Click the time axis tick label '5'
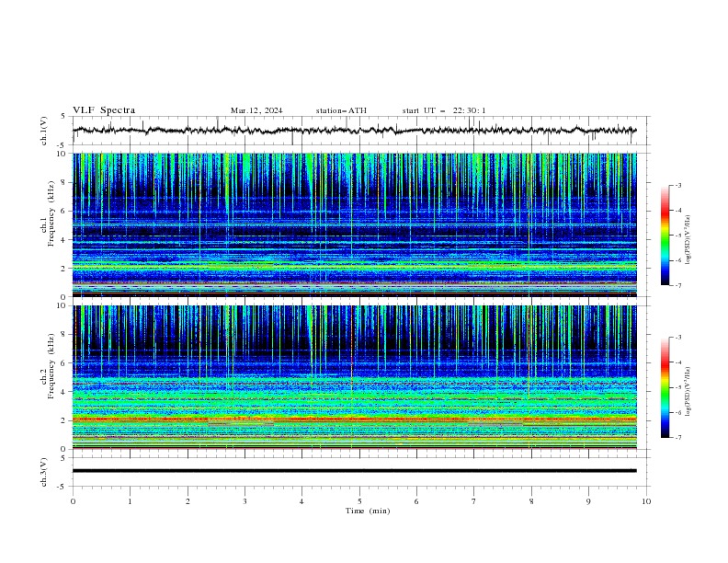 click(x=359, y=501)
